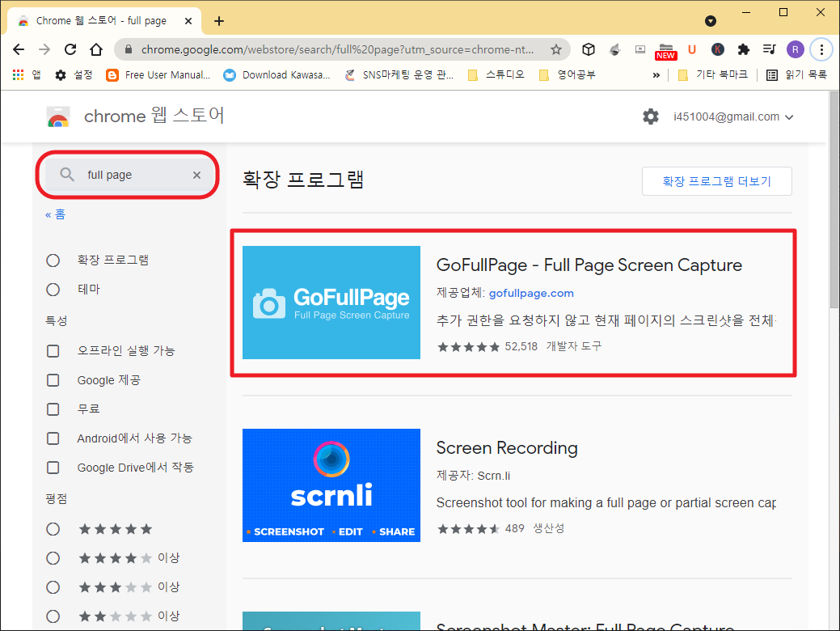The image size is (840, 631).
Task: Open the music playlist extension icon
Action: (x=768, y=49)
